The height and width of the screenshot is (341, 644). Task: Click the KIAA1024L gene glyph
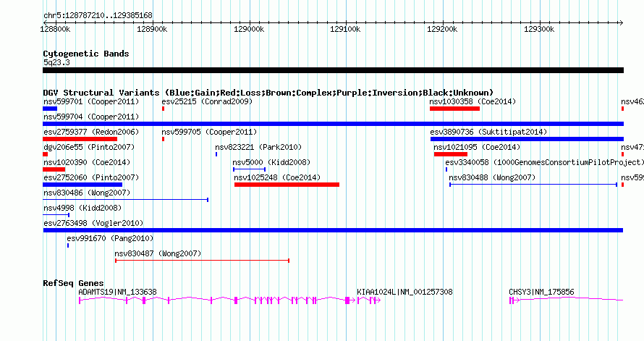point(369,300)
